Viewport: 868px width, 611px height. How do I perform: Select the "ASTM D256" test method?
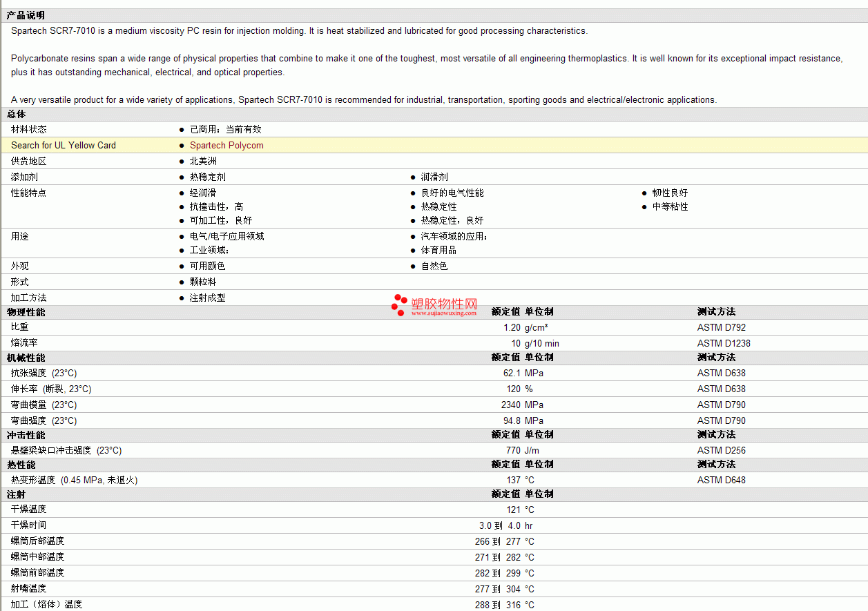click(x=722, y=450)
